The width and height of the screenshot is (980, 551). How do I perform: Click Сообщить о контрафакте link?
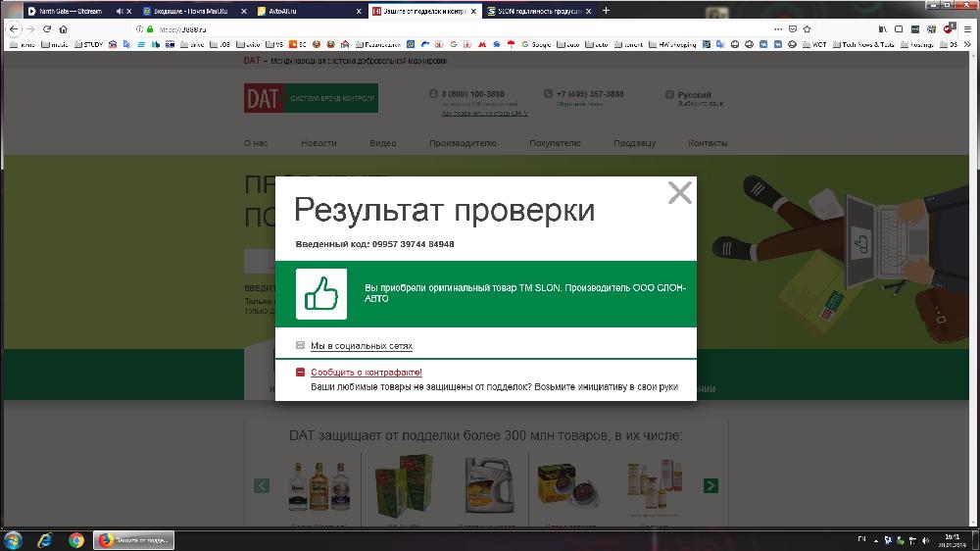(x=367, y=373)
